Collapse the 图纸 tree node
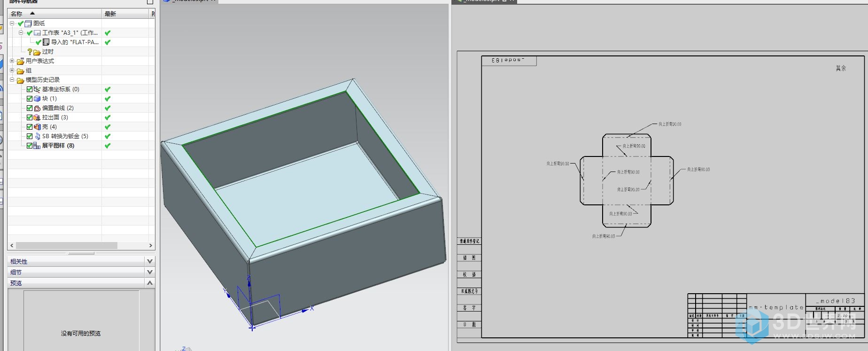 click(12, 23)
